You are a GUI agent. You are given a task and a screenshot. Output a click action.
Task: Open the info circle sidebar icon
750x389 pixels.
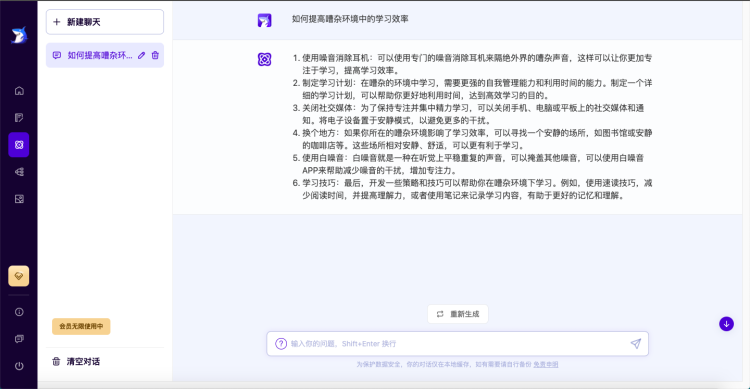point(19,312)
